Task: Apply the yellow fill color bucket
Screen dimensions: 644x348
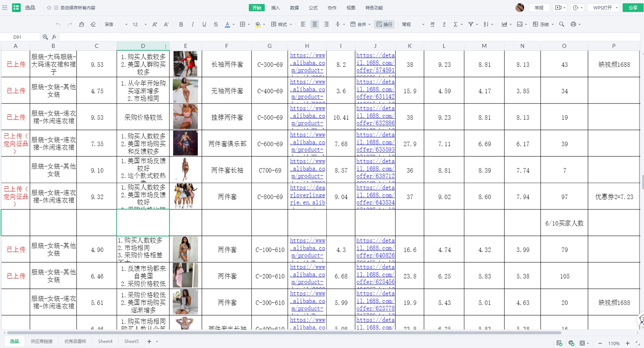Action: (258, 24)
